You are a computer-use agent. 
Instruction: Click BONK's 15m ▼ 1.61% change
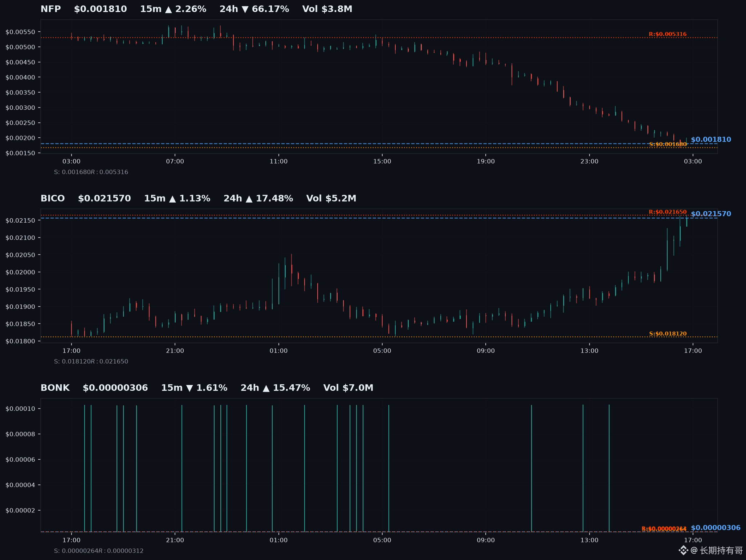point(194,388)
